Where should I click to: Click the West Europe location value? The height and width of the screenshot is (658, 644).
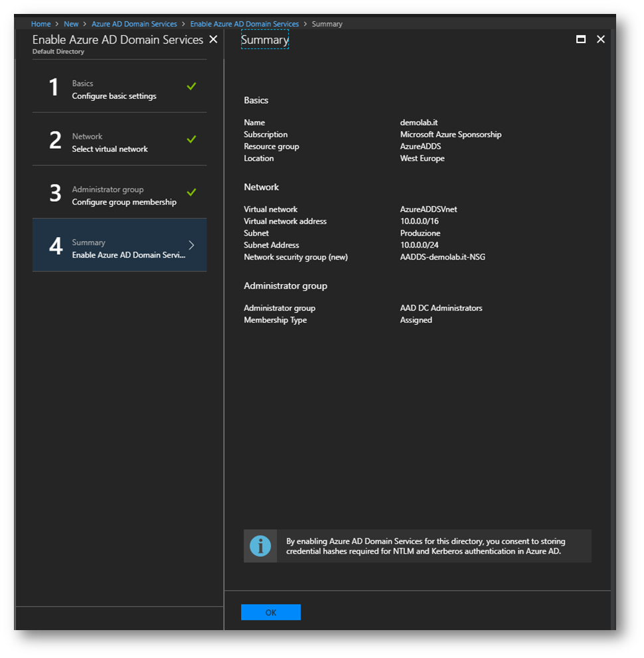(422, 158)
